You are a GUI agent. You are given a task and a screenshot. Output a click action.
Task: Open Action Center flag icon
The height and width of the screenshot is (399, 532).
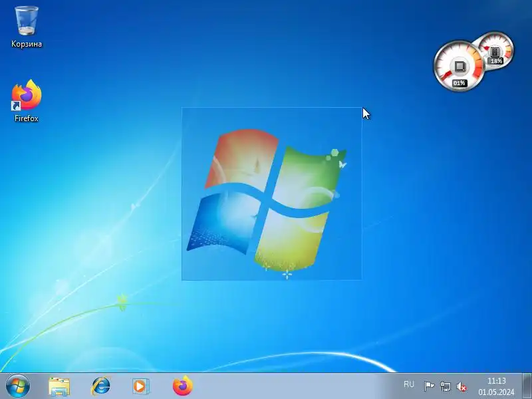[x=429, y=386]
